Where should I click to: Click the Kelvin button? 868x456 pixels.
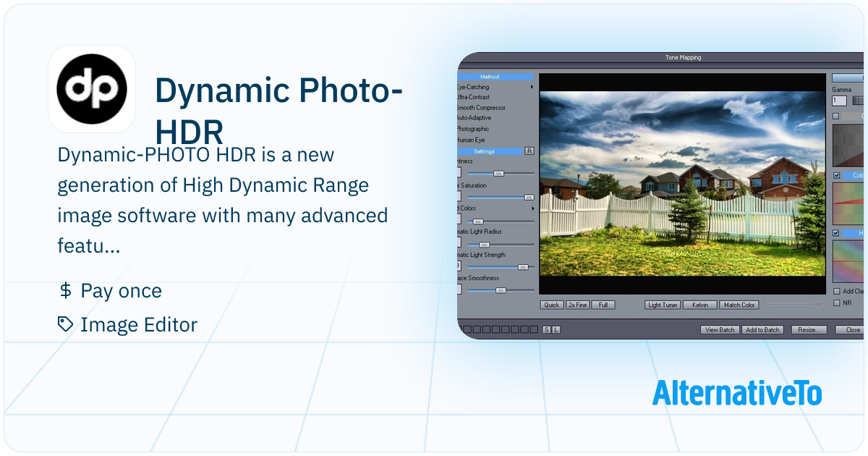coord(699,305)
